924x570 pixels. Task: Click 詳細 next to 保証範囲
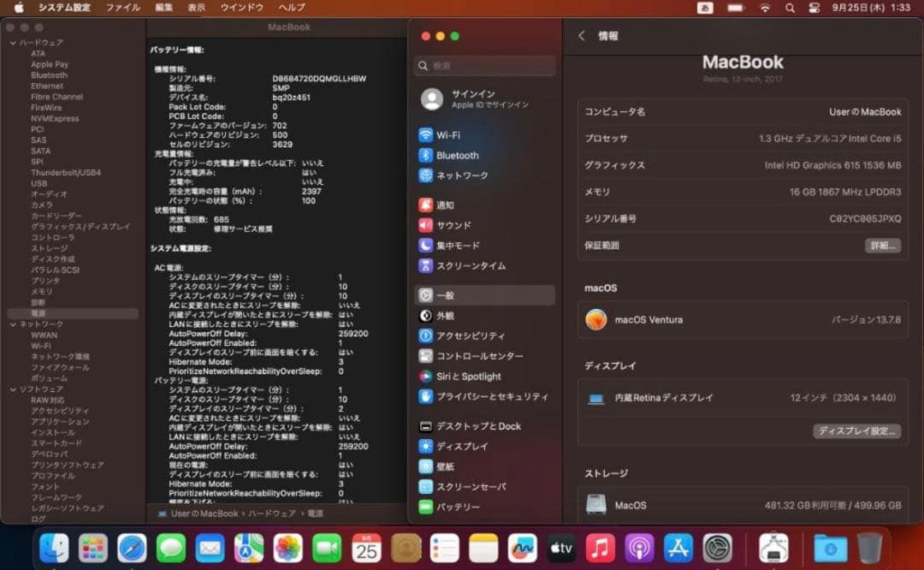[x=882, y=246]
